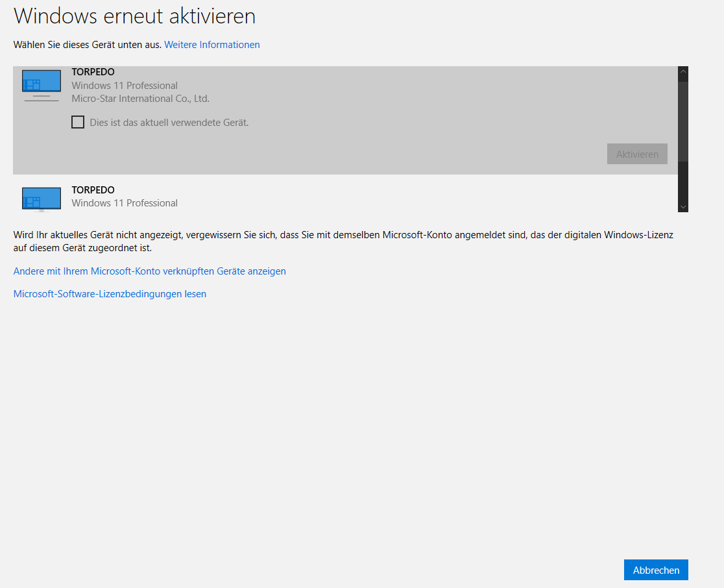Click the monitor icon of the selected TORPEDO device
The width and height of the screenshot is (724, 588).
coord(42,86)
